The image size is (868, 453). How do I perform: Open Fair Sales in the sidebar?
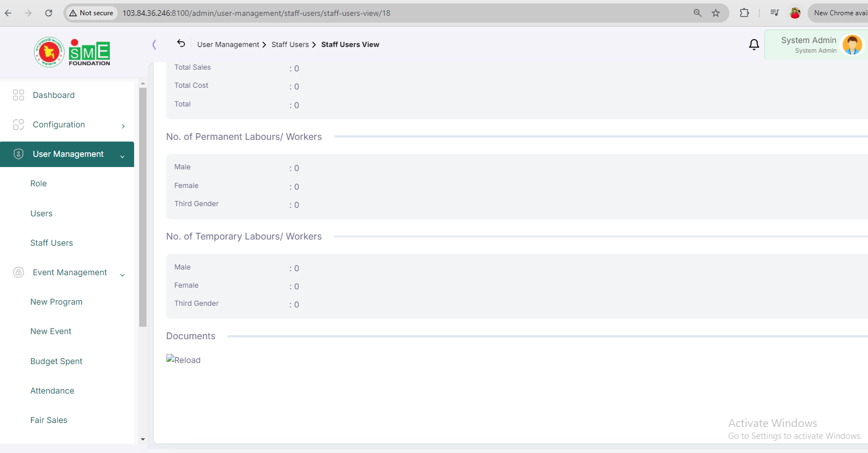pyautogui.click(x=49, y=420)
